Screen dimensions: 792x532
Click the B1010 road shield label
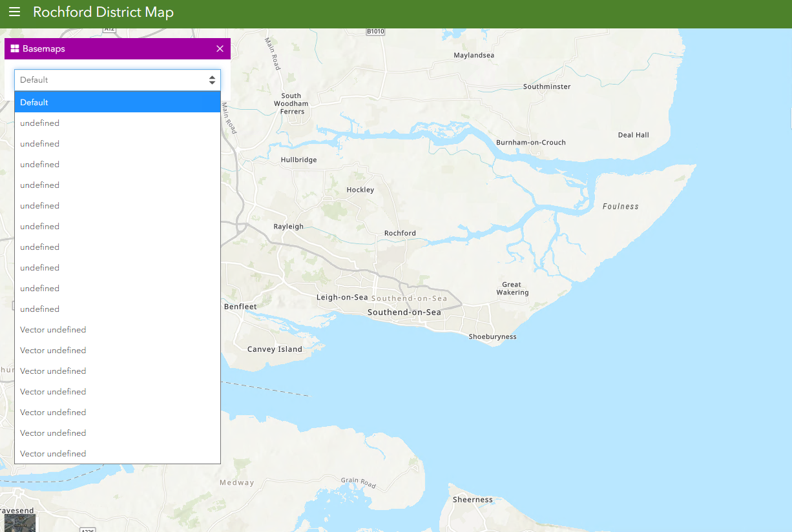point(375,31)
